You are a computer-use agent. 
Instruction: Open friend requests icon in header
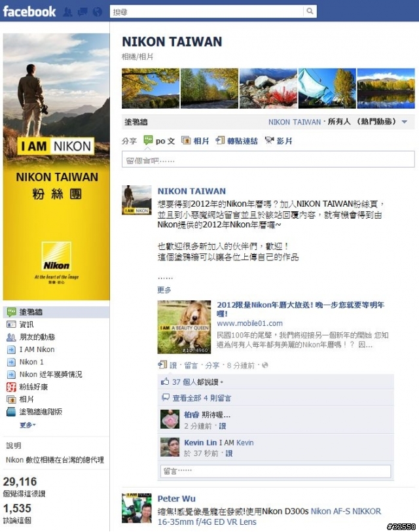click(x=67, y=12)
